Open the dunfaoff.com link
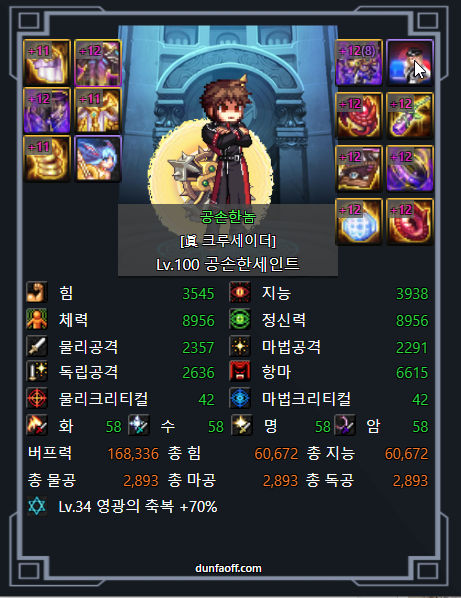 (x=228, y=568)
